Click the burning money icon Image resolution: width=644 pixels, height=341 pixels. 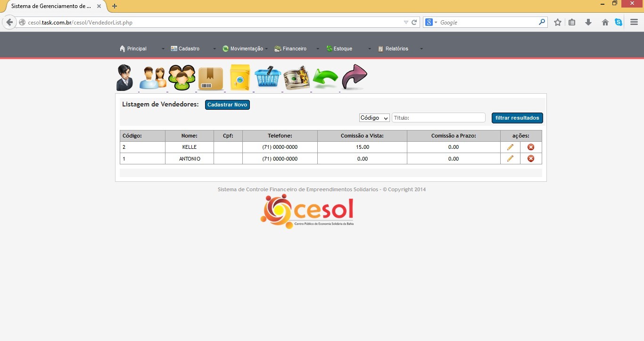(297, 78)
